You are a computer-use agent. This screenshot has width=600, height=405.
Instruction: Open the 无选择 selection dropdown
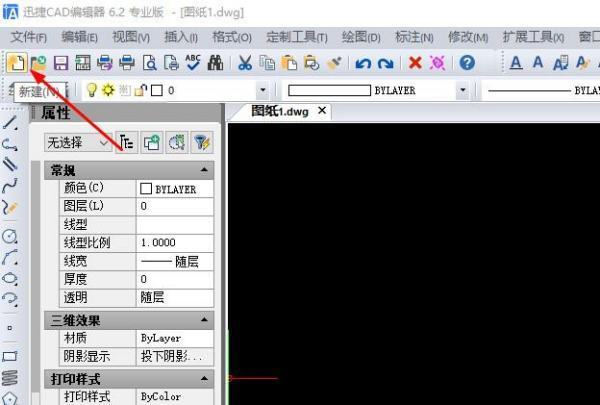coord(78,143)
